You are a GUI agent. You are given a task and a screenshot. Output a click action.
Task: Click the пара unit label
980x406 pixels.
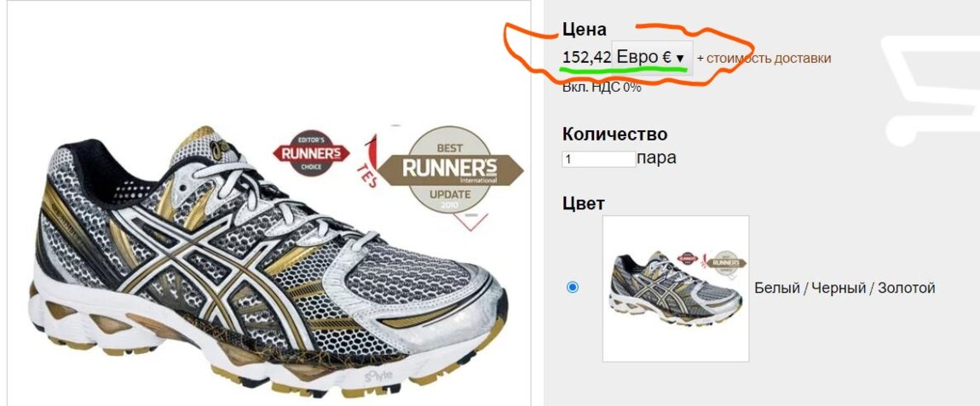coord(656,158)
